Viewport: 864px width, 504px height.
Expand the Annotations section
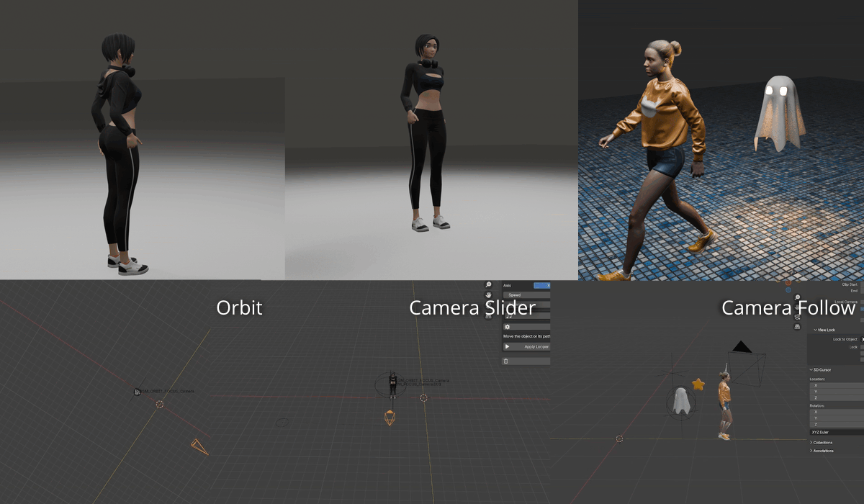point(822,451)
